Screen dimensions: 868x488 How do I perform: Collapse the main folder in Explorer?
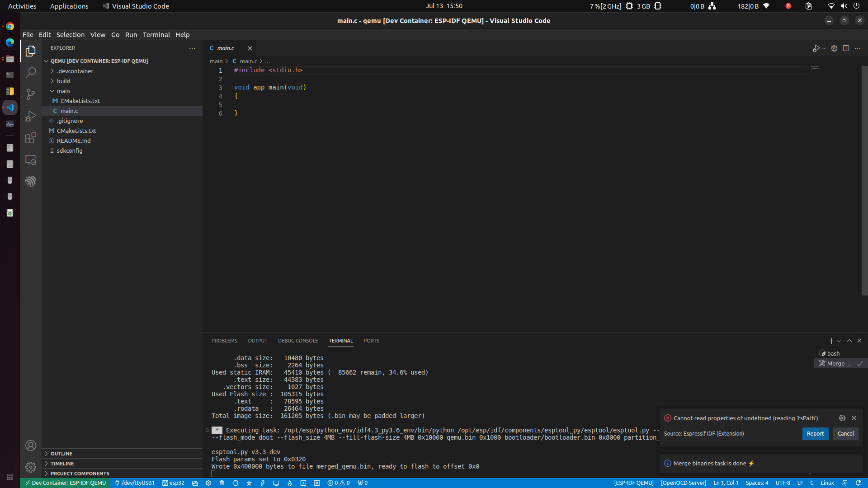coord(64,91)
